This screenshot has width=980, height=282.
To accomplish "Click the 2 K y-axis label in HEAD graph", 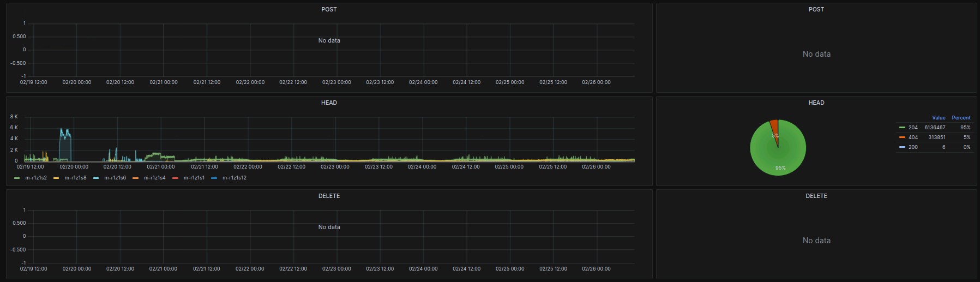I will [14, 150].
